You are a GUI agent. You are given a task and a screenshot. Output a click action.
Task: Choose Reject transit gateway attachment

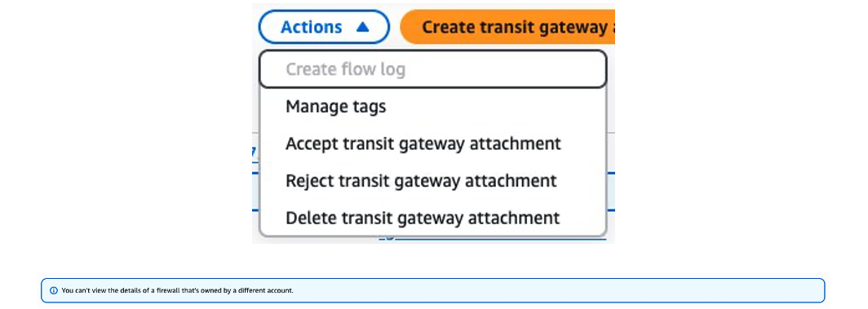(x=433, y=180)
